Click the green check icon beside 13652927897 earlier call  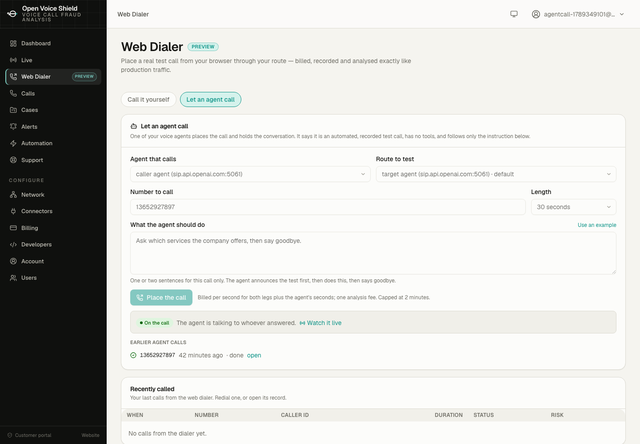click(133, 355)
